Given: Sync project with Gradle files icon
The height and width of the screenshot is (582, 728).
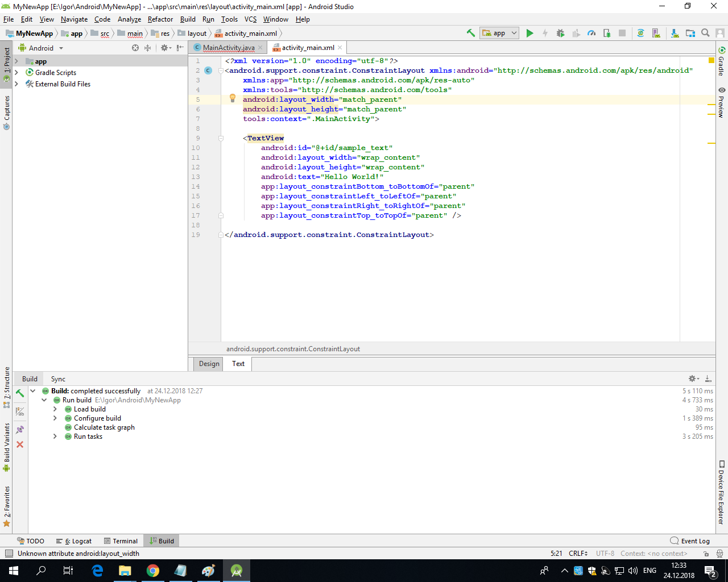Looking at the screenshot, I should tap(640, 33).
